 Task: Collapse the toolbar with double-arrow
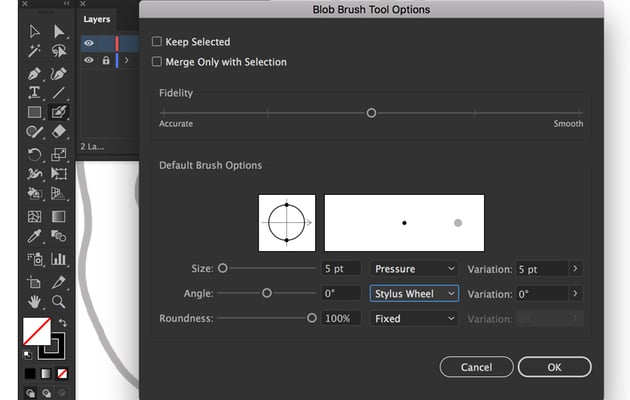pyautogui.click(x=67, y=3)
